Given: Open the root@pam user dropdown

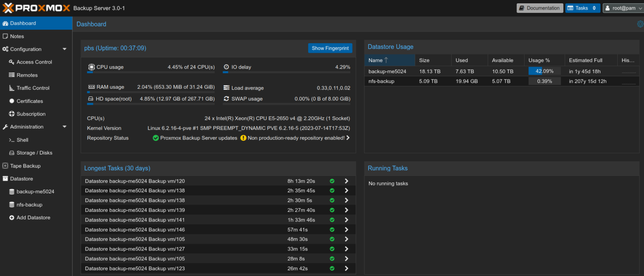Looking at the screenshot, I should 623,8.
